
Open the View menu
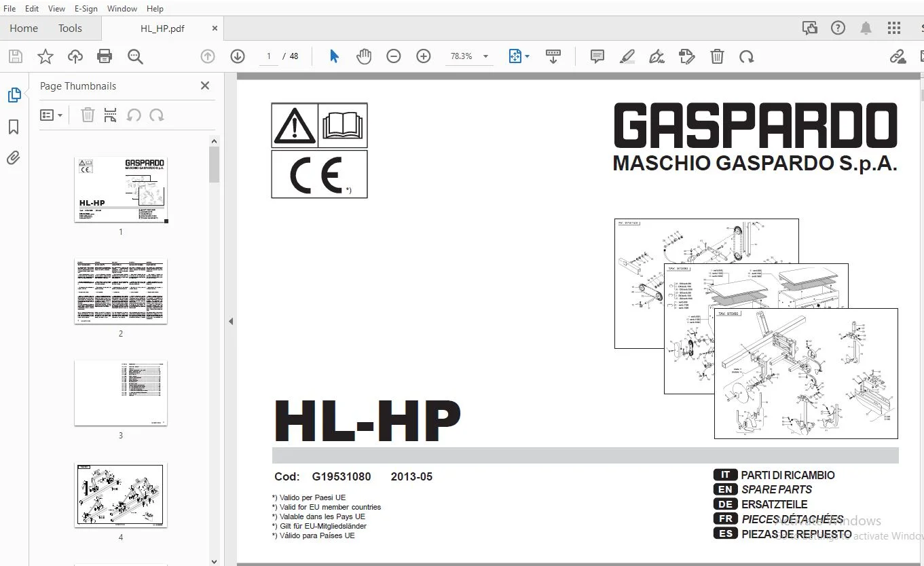coord(57,9)
